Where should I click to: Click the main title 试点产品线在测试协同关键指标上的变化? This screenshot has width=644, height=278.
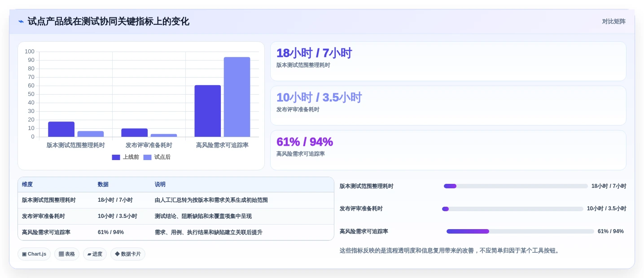tap(109, 22)
